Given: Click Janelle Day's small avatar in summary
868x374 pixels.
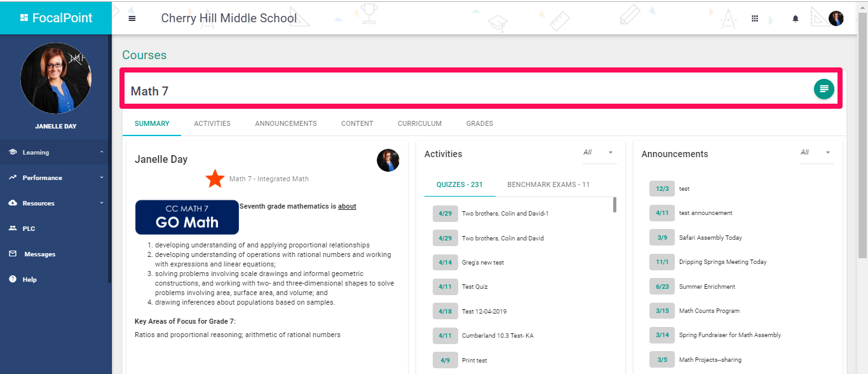Looking at the screenshot, I should click(388, 160).
